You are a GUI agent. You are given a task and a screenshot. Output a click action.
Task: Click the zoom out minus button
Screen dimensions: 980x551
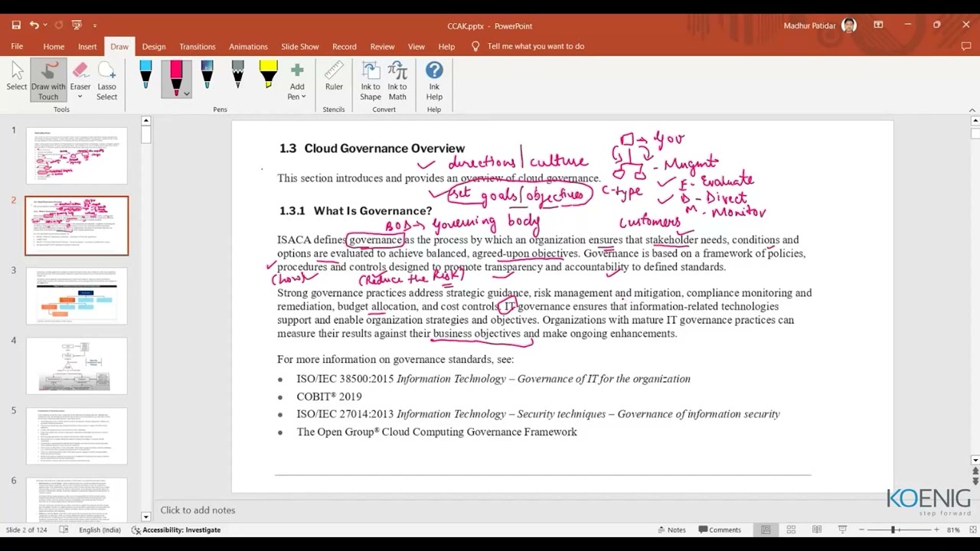click(x=861, y=530)
